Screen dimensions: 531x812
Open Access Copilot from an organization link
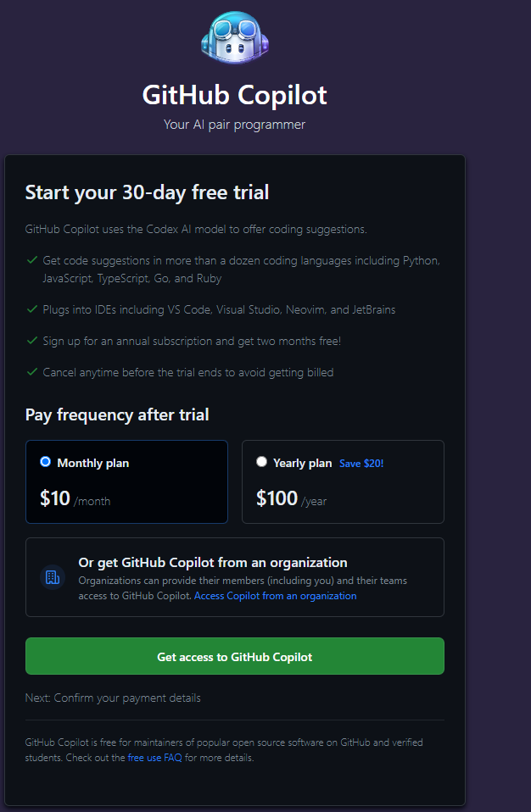(x=275, y=596)
